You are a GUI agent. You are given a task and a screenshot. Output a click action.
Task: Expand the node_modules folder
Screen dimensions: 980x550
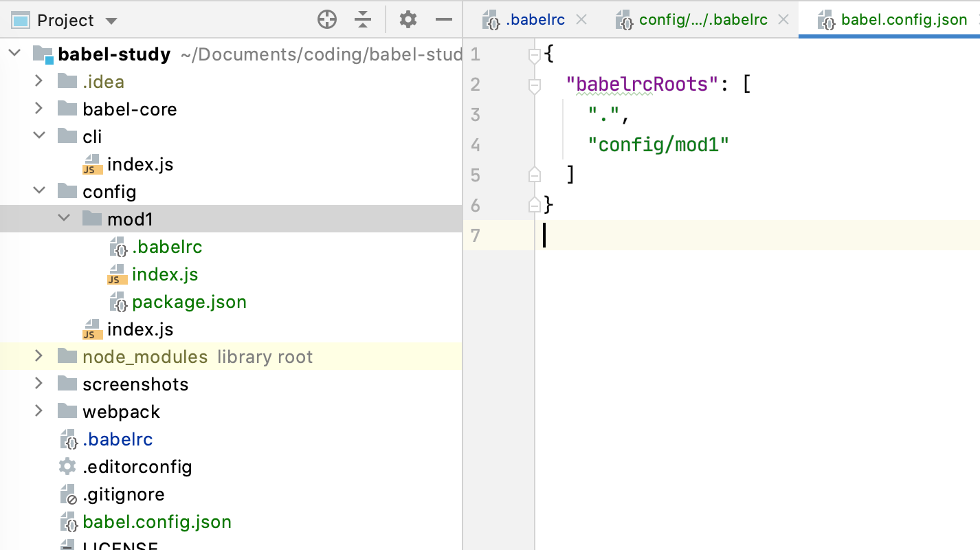(39, 357)
